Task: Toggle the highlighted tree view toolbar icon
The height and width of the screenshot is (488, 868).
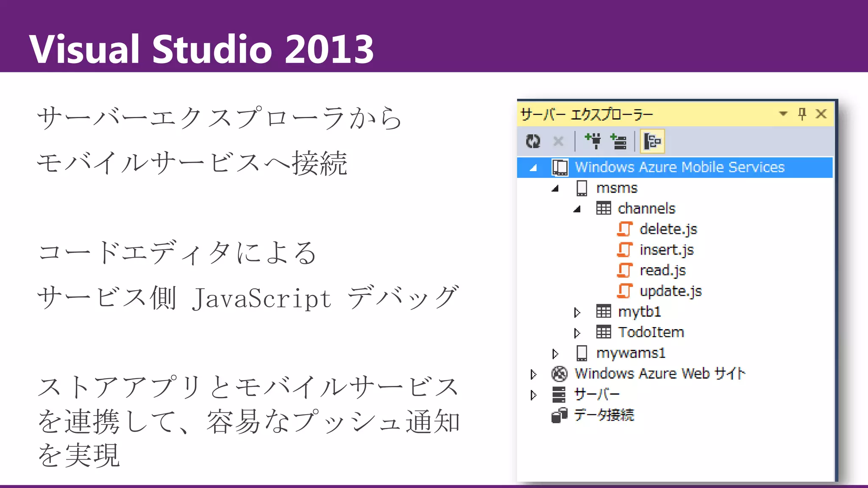Action: tap(652, 141)
